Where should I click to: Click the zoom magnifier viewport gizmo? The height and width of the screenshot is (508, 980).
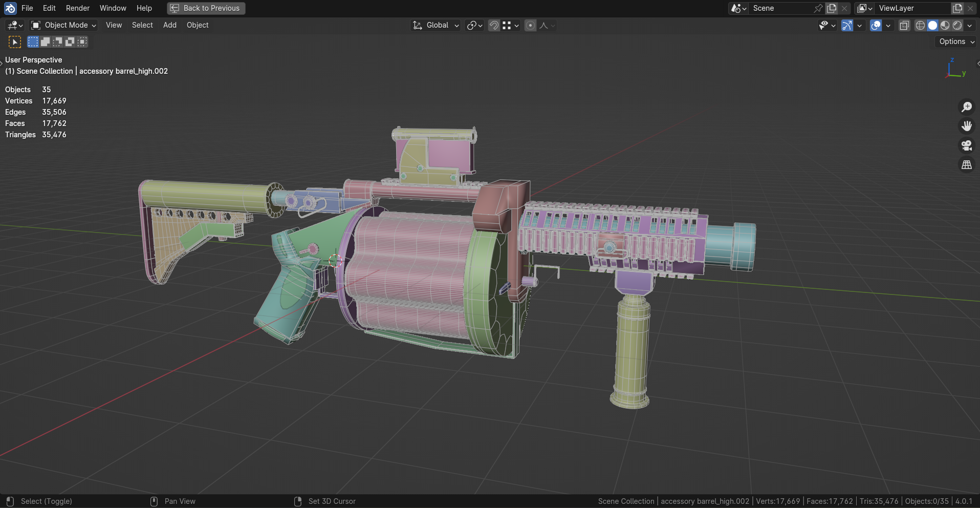click(966, 107)
